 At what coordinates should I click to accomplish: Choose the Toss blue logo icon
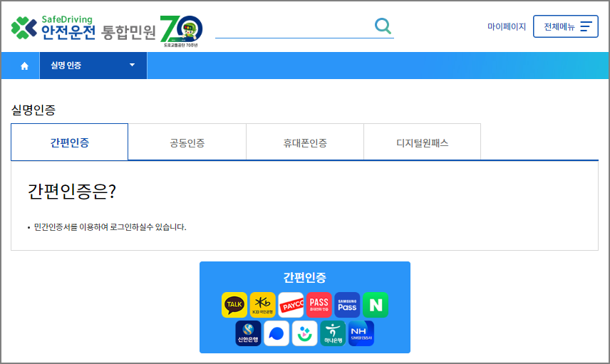point(276,333)
